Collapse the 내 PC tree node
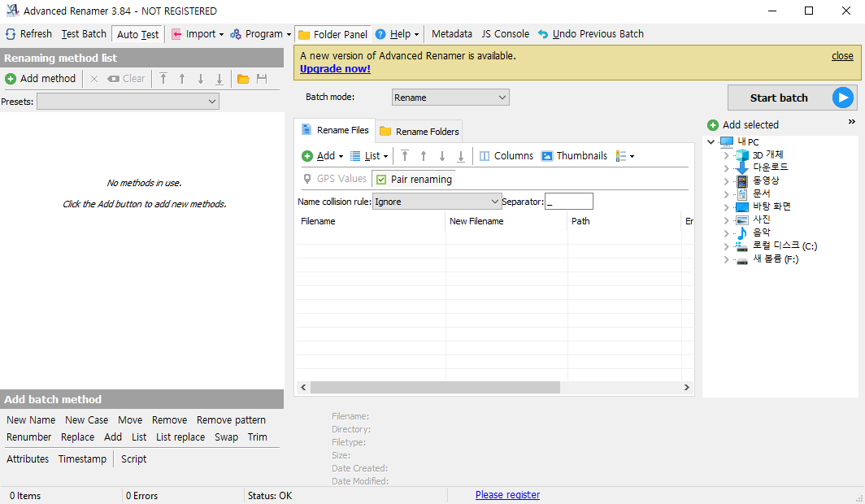 click(711, 141)
